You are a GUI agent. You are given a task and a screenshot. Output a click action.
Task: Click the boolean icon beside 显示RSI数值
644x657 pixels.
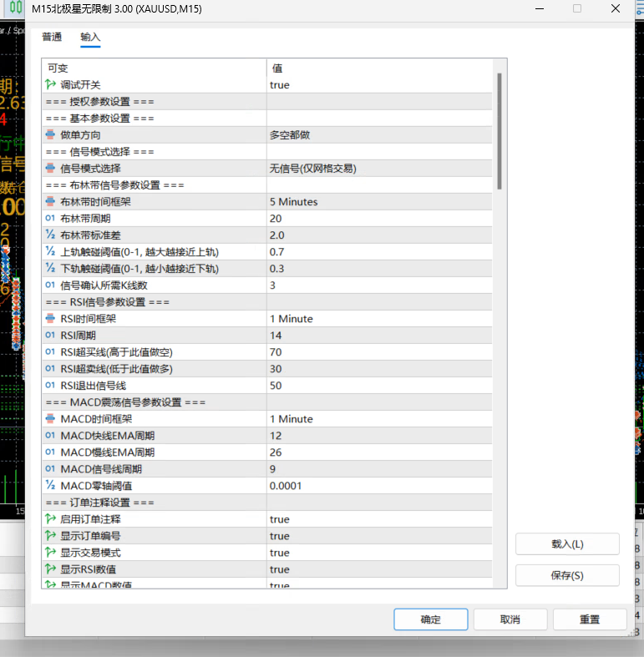pos(50,569)
